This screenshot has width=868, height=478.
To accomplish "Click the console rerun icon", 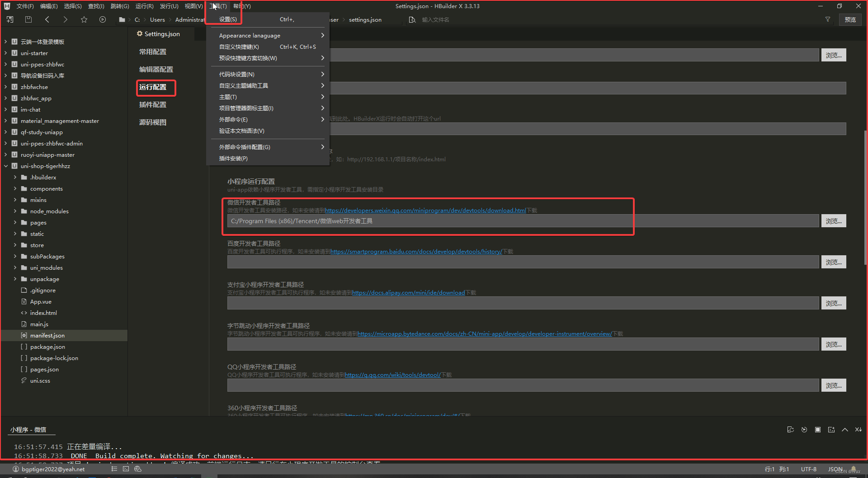I will [x=804, y=430].
